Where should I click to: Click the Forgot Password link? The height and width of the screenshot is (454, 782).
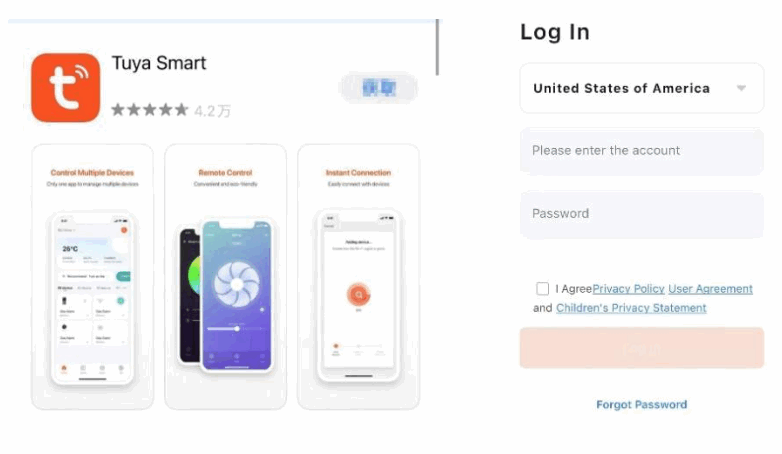pos(641,405)
